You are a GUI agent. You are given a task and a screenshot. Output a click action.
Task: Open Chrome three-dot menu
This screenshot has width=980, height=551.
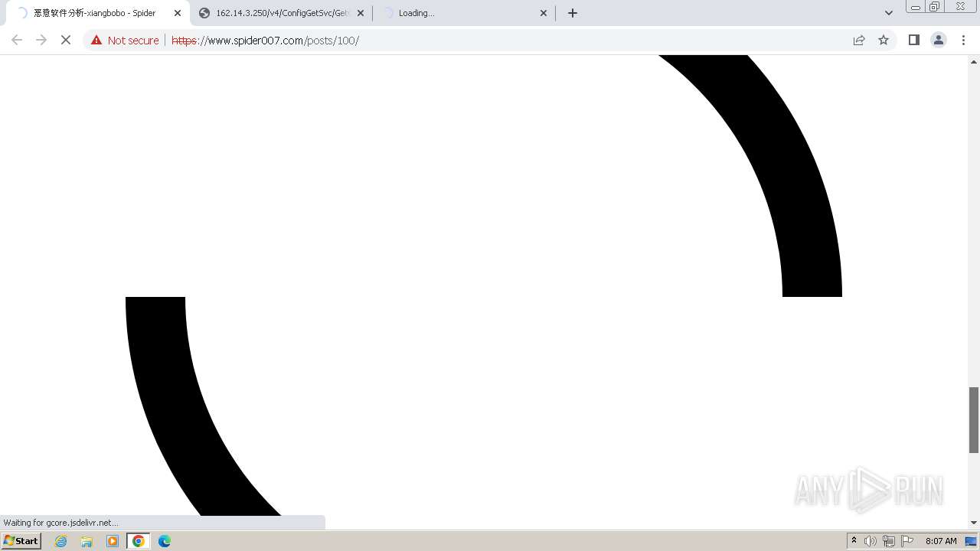[x=964, y=40]
